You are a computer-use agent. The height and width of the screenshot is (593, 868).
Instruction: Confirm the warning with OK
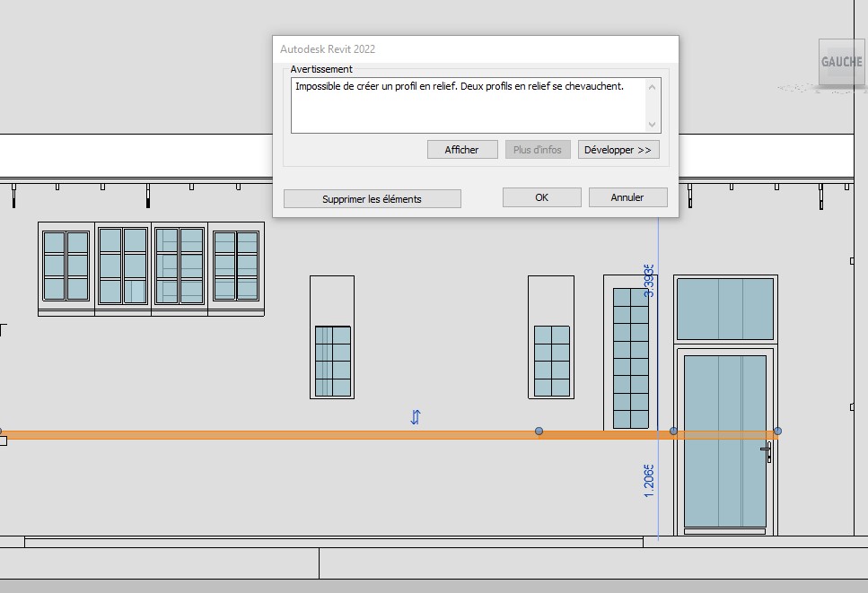(541, 197)
